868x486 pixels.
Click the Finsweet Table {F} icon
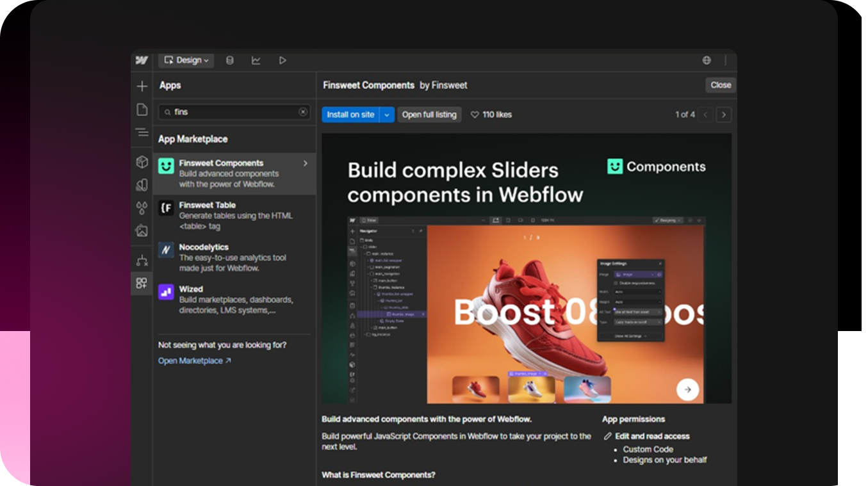[166, 208]
